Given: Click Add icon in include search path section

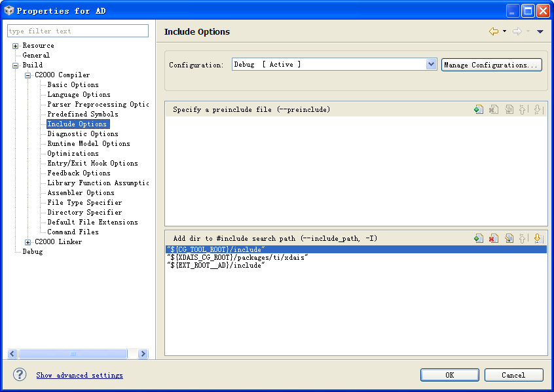Looking at the screenshot, I should (479, 238).
